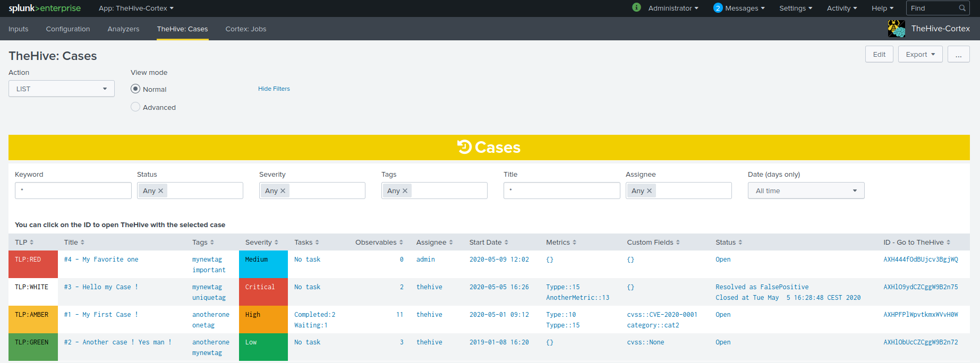Open case ID AXHlO9ydCZCggW9B2n75
This screenshot has width=980, height=363.
pos(921,287)
